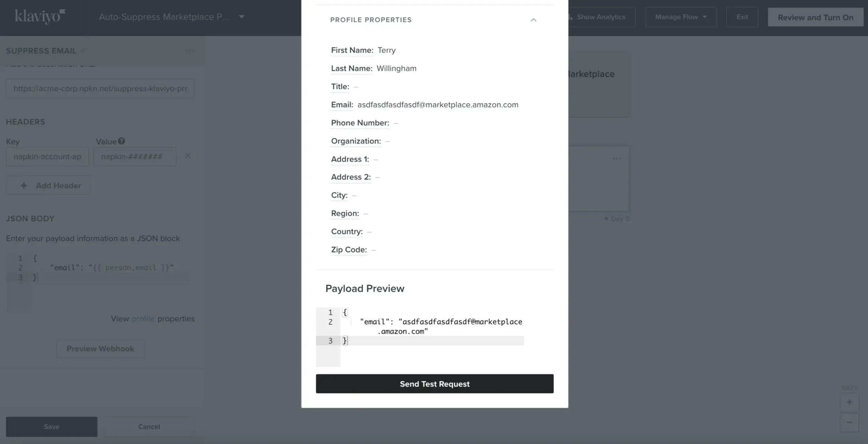Image resolution: width=868 pixels, height=444 pixels.
Task: Click Exit in the top bar
Action: pyautogui.click(x=742, y=16)
